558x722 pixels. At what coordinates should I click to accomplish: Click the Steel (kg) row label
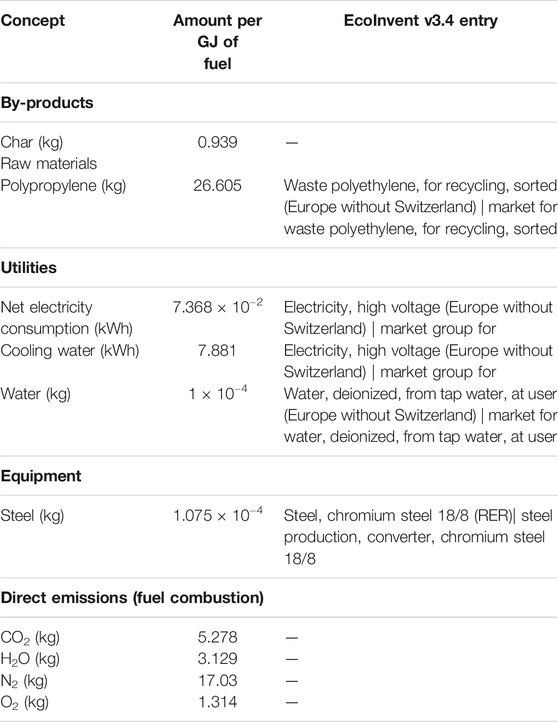[x=32, y=515]
